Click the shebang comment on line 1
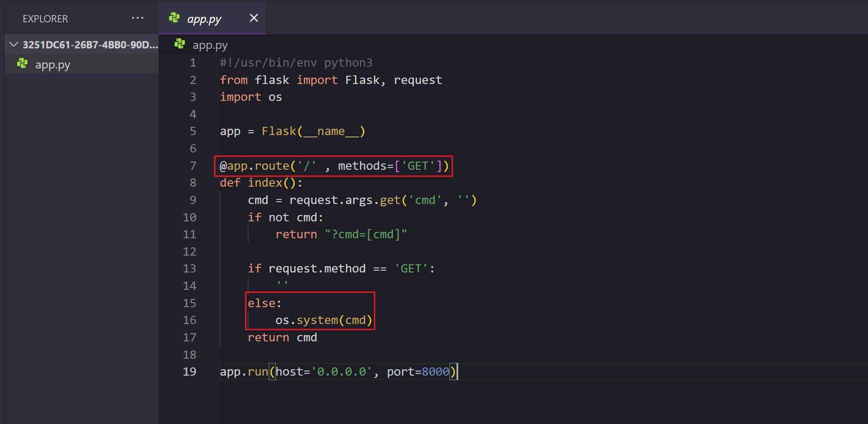The image size is (868, 424). pos(296,63)
